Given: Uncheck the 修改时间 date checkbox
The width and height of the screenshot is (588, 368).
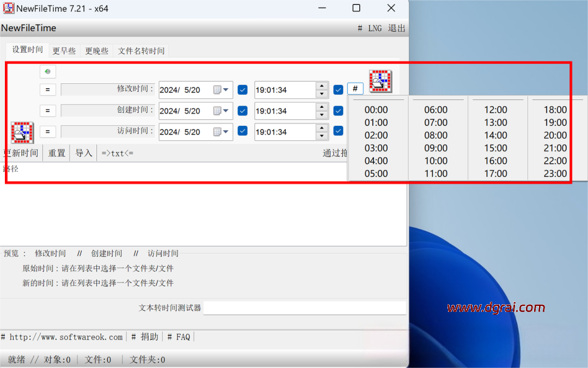Looking at the screenshot, I should (243, 90).
